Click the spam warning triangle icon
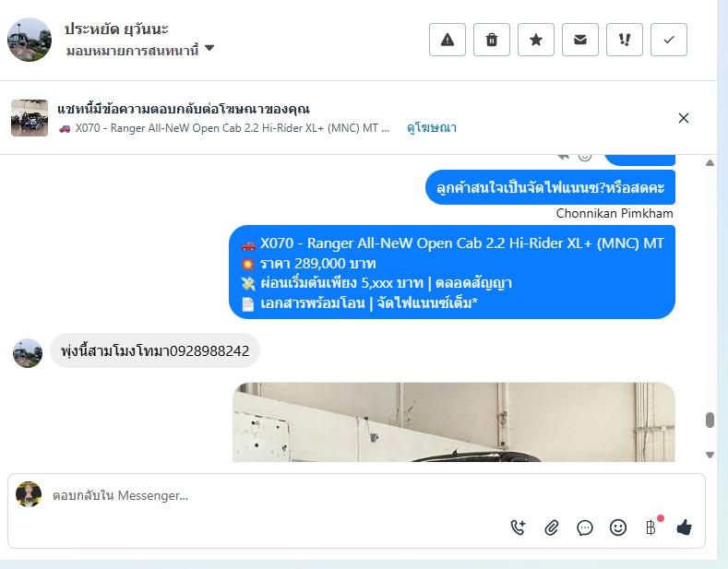The width and height of the screenshot is (728, 569). click(x=448, y=40)
